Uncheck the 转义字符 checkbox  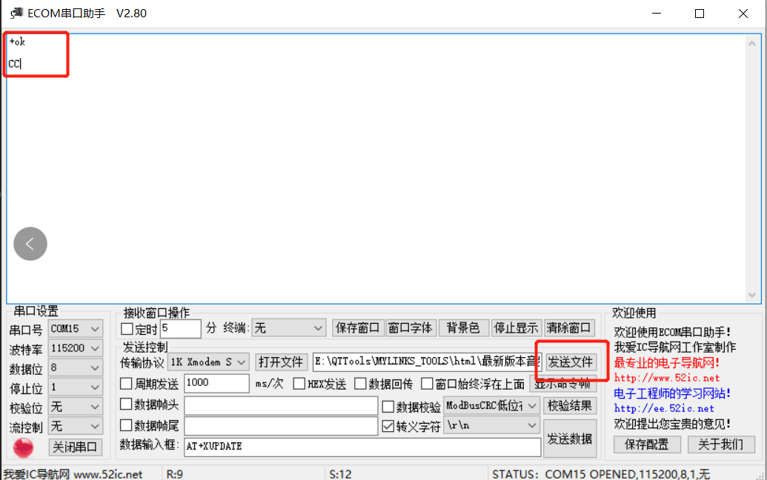pyautogui.click(x=388, y=426)
